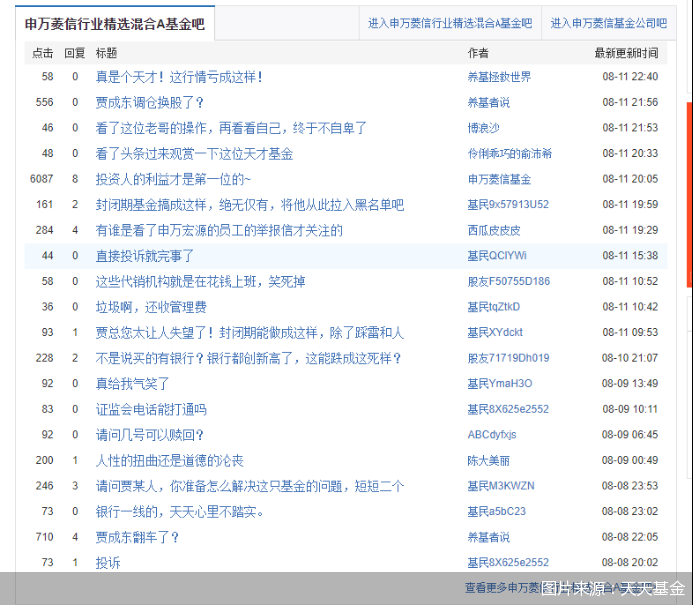693x605 pixels.
Task: Open post 直接投诉就完事了
Action: 145,256
